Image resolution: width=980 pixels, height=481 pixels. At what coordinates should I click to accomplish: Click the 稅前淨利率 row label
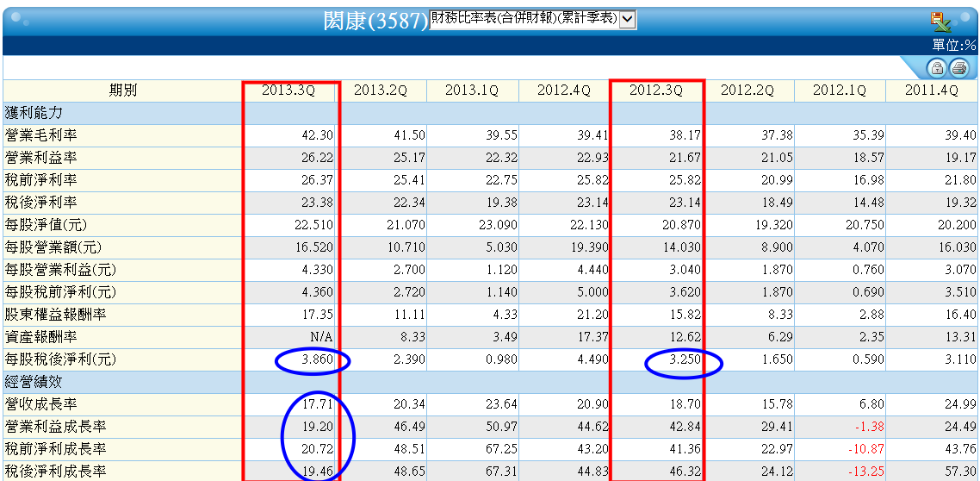pos(41,180)
